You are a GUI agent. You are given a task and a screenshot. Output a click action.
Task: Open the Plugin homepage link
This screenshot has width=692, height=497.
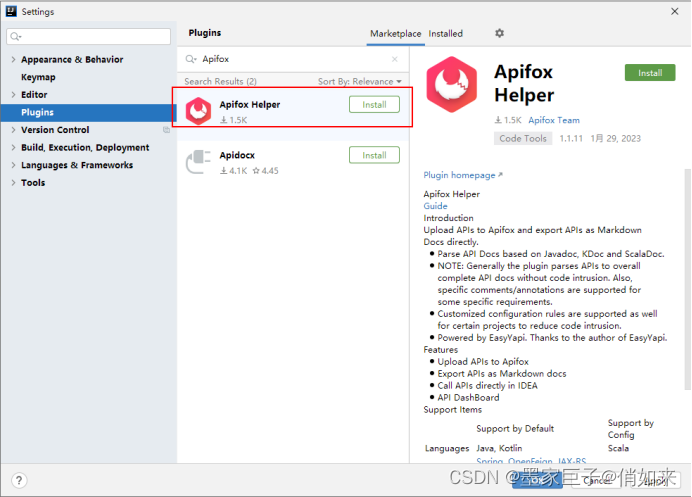coord(463,175)
